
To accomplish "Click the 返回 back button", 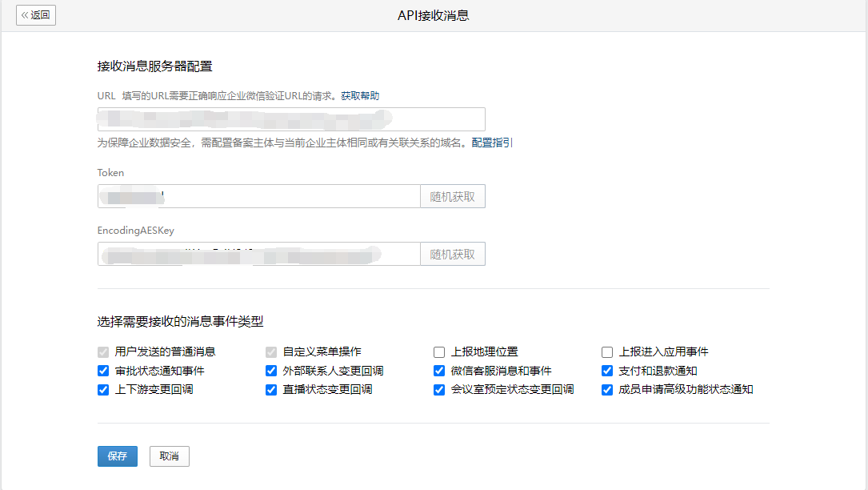I will pyautogui.click(x=36, y=15).
